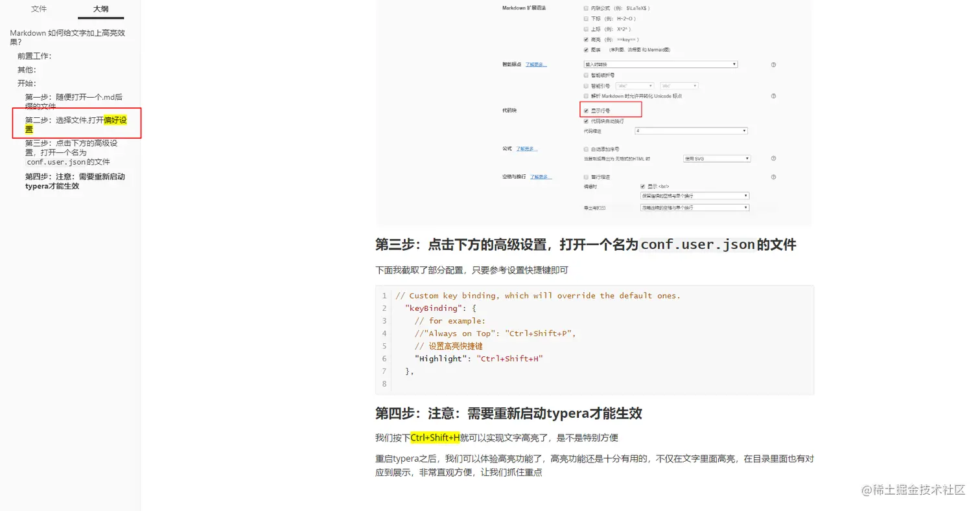This screenshot has height=511, width=980.
Task: Click the help icon on the Unicode 标点 row
Action: coord(773,96)
